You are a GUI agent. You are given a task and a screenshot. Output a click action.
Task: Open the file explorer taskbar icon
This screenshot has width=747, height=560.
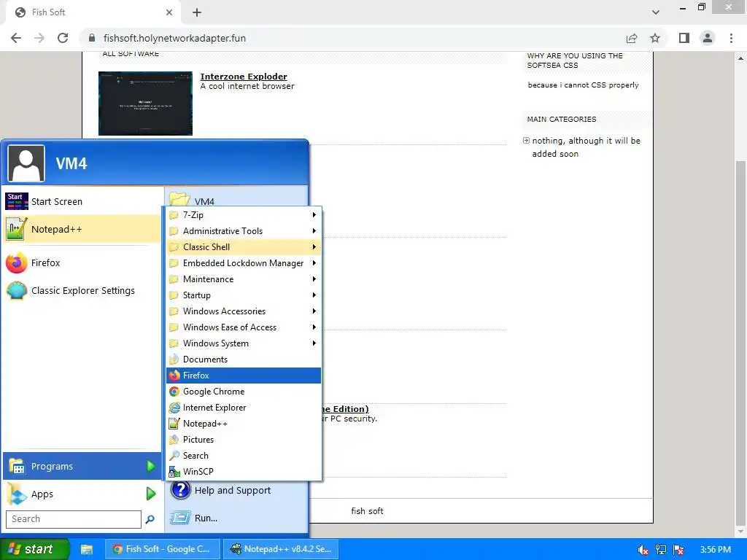86,550
